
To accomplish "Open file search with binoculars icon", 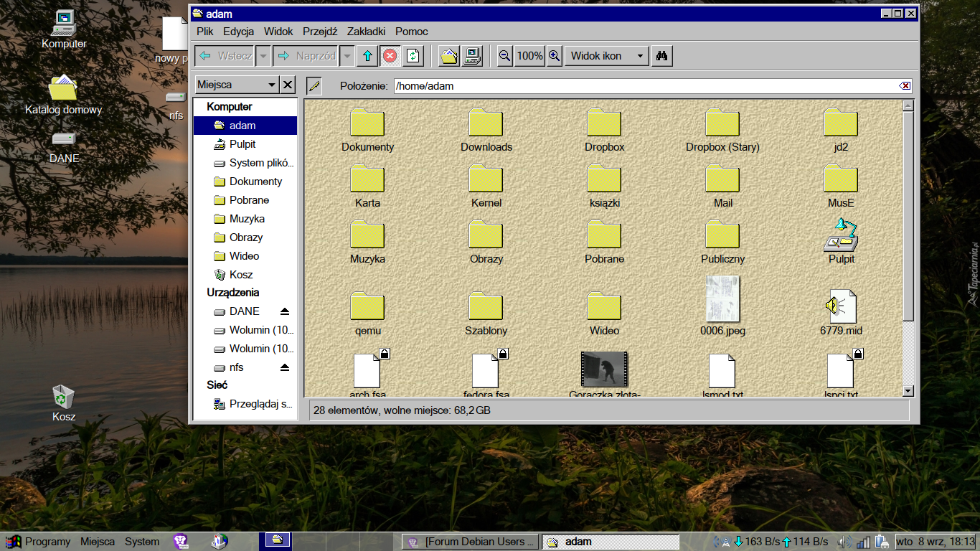I will tap(662, 56).
